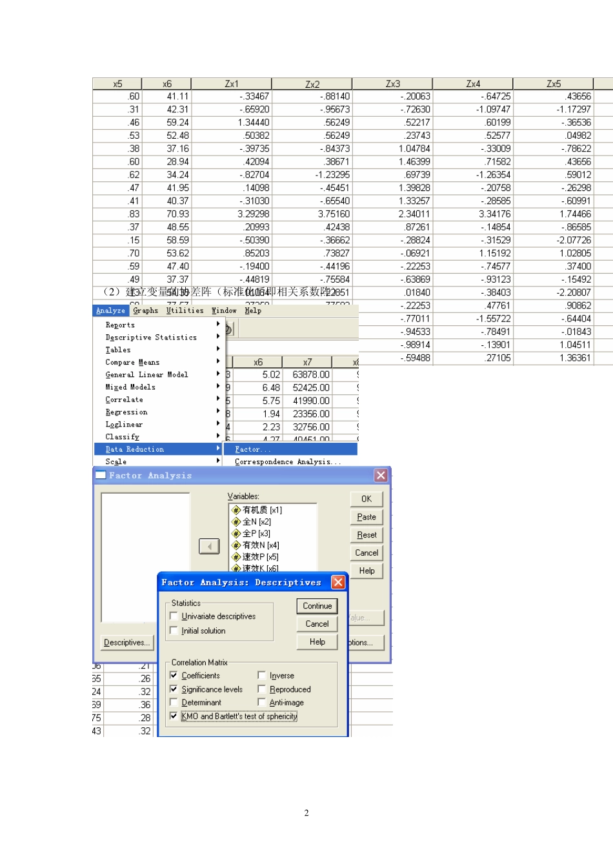This screenshot has width=613, height=868.
Task: Click the Factor Analysis title bar icon
Action: pos(101,476)
